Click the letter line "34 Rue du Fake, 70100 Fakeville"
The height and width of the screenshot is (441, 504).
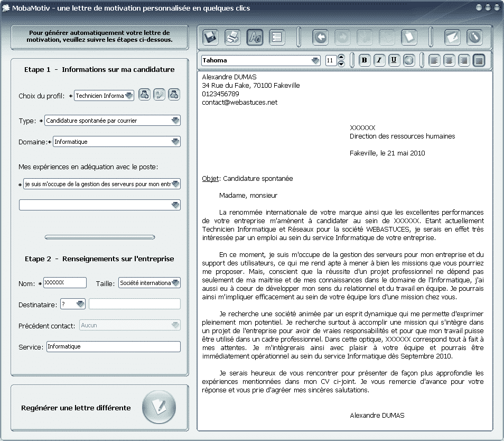[x=251, y=86]
